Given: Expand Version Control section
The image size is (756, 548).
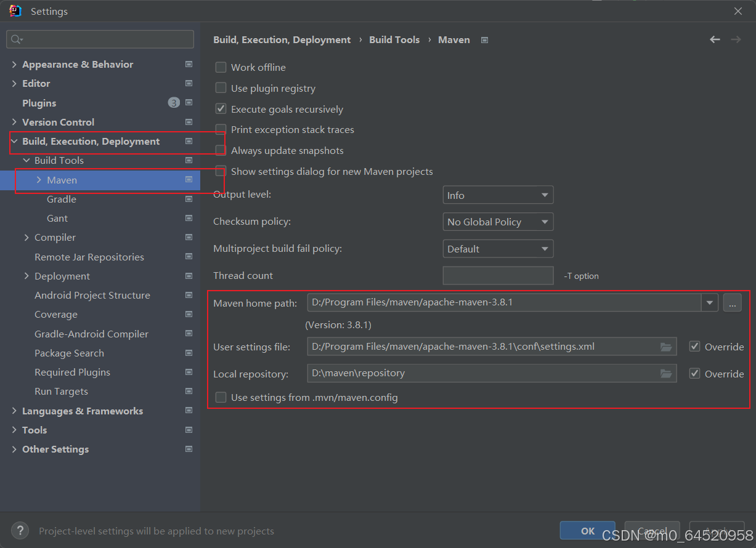Looking at the screenshot, I should [14, 122].
